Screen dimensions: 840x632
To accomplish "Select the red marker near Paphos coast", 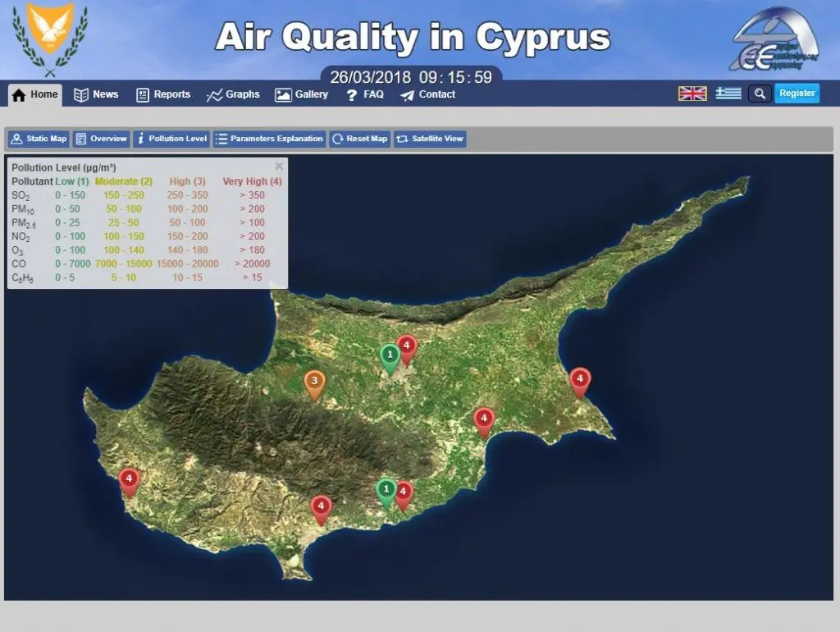I will pyautogui.click(x=129, y=478).
